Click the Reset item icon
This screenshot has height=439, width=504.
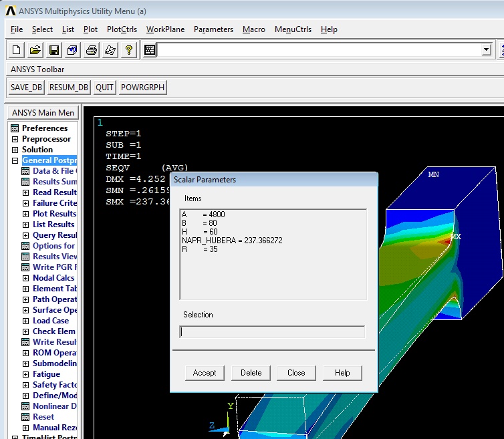click(25, 417)
